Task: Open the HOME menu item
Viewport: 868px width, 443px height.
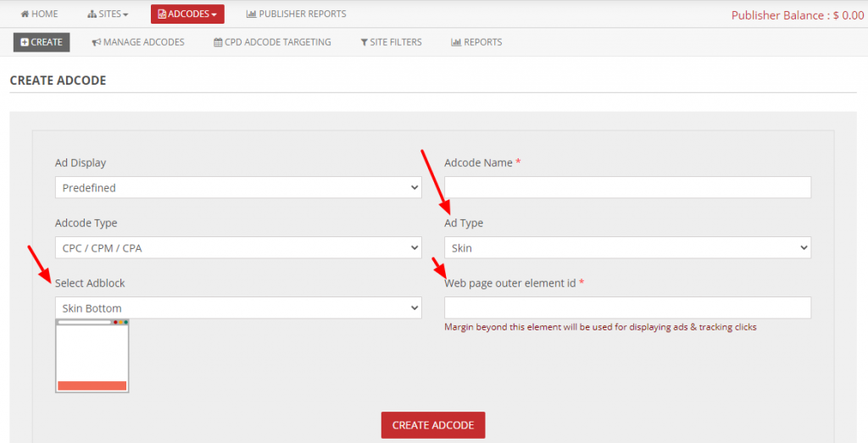Action: [x=39, y=14]
